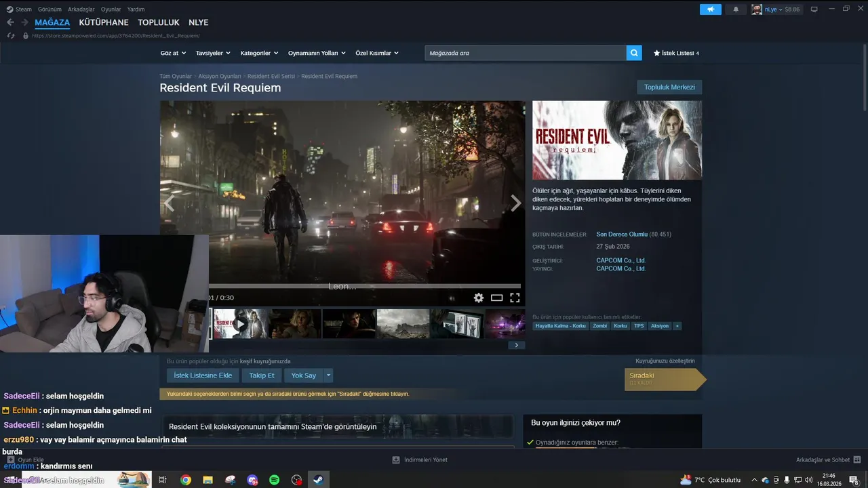Click the magnifier search button in store
Screen dimensions: 868x488
634,53
